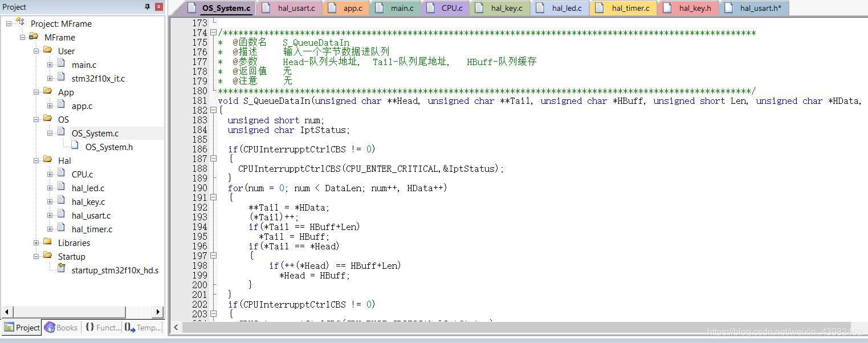Expand app.c file node

(x=50, y=106)
